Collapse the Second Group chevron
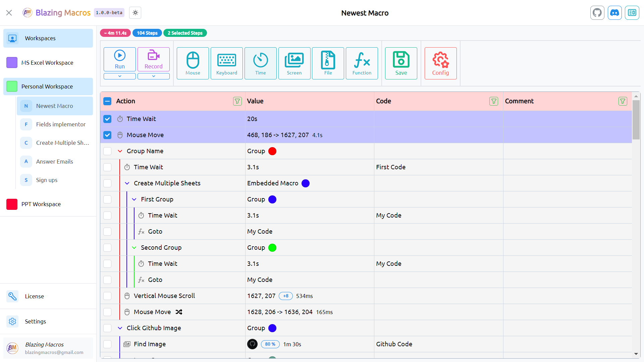Viewport: 644px width, 362px height. 134,248
